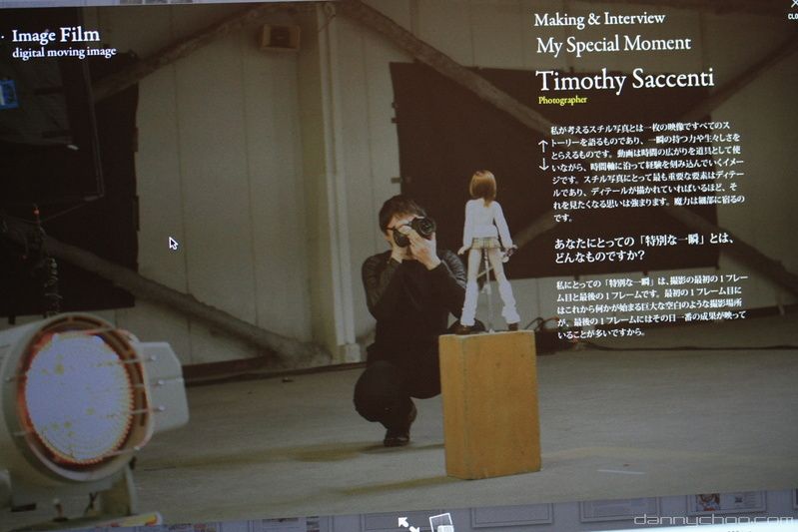
Task: Click the first Japanese interview paragraph
Action: point(649,173)
